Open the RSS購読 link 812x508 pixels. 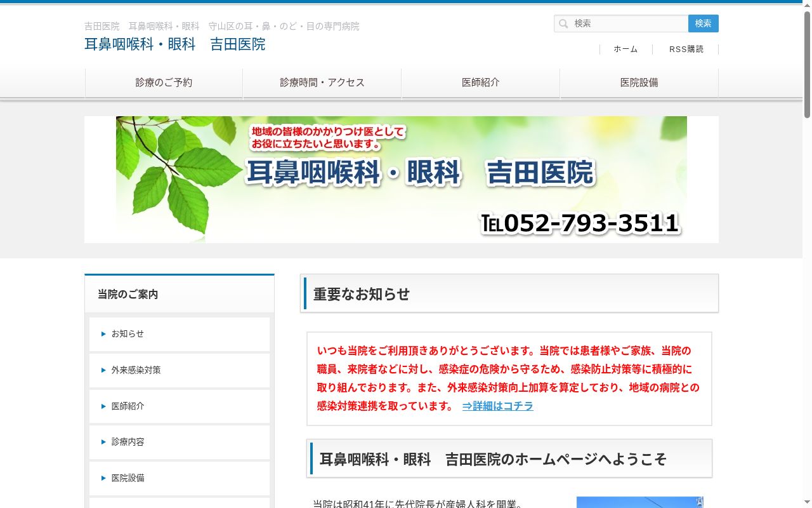point(686,49)
